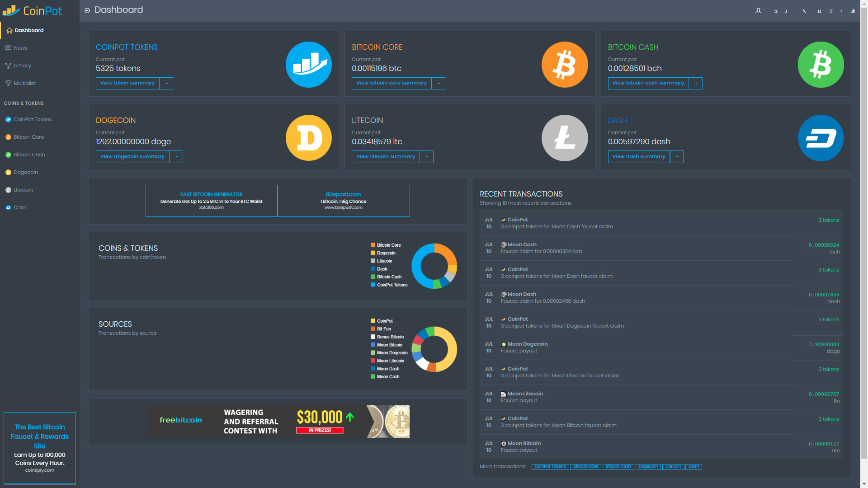
Task: Click View litecoin summary button
Action: point(386,156)
